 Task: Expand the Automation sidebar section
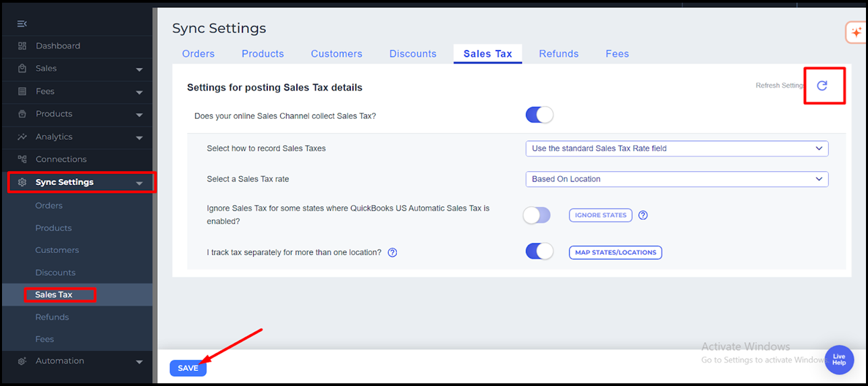coord(139,362)
